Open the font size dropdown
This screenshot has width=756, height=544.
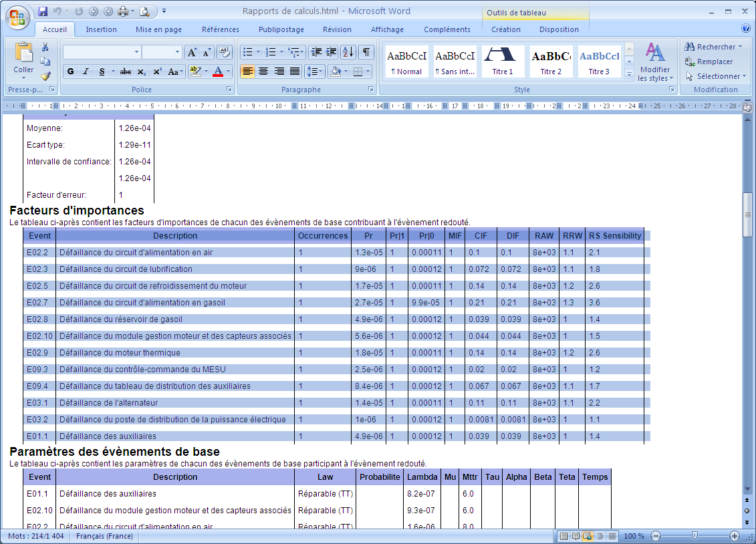(177, 52)
